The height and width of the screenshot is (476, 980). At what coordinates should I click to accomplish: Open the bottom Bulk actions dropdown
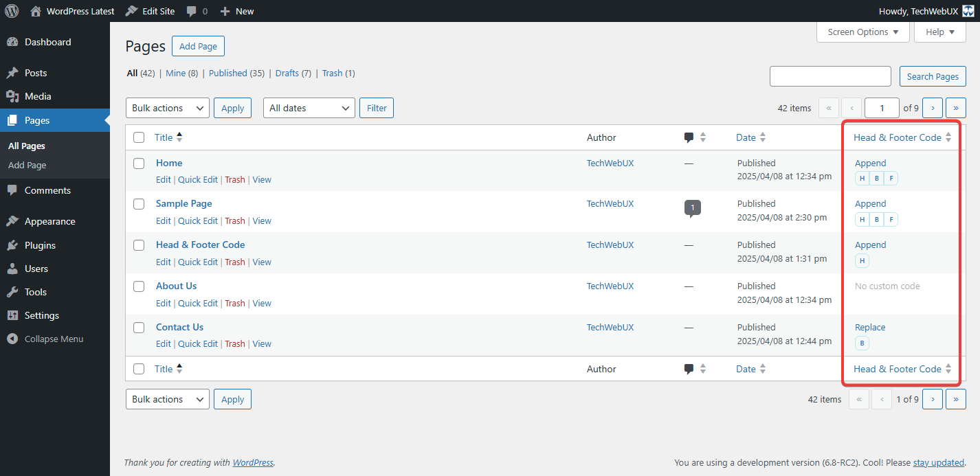tap(168, 399)
